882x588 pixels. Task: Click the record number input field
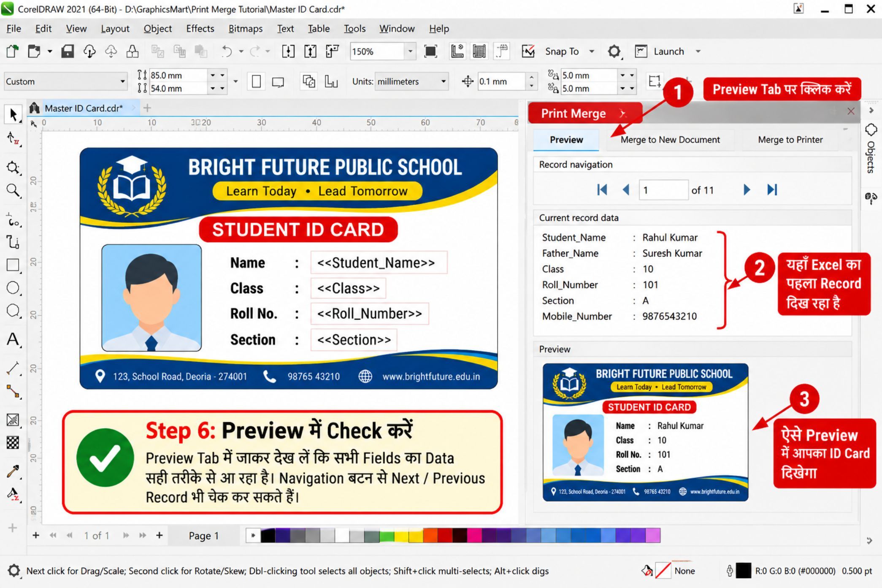point(663,190)
